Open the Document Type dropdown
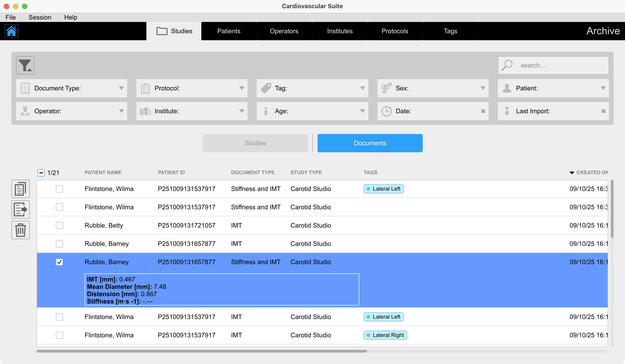The height and width of the screenshot is (364, 625). pos(121,88)
